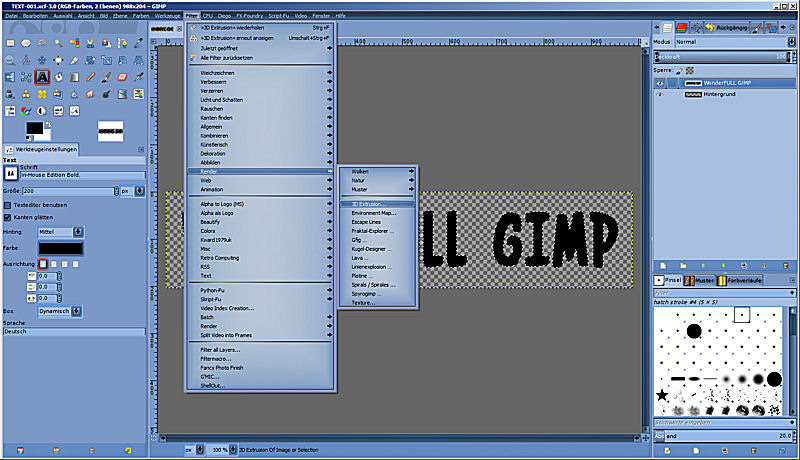Viewport: 800px width, 460px height.
Task: Open the G'MIC filter entry
Action: pyautogui.click(x=260, y=377)
